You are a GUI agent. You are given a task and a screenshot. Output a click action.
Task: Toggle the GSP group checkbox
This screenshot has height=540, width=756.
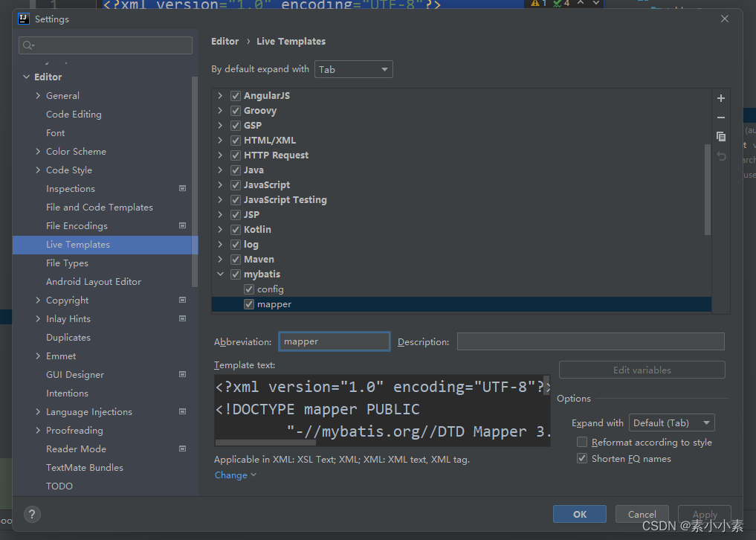[236, 126]
